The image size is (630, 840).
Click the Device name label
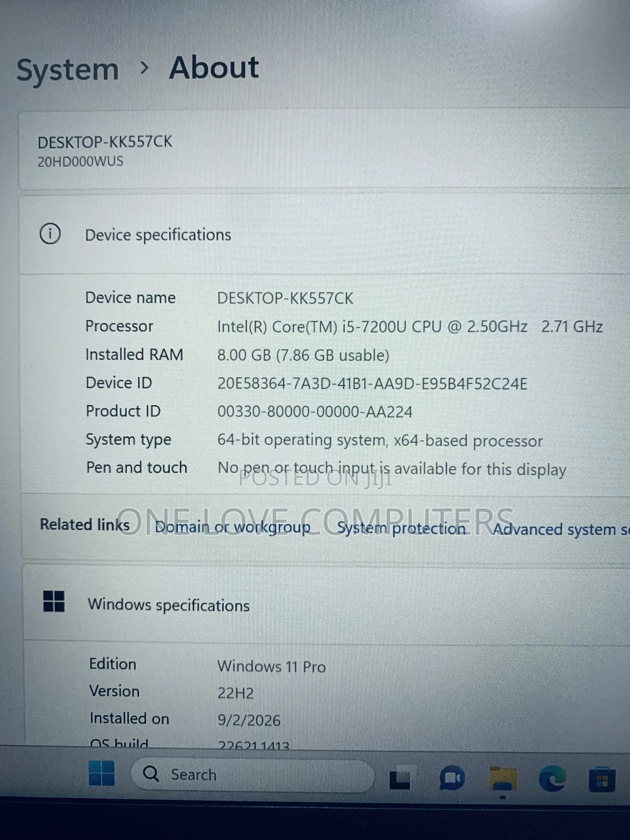[x=130, y=298]
